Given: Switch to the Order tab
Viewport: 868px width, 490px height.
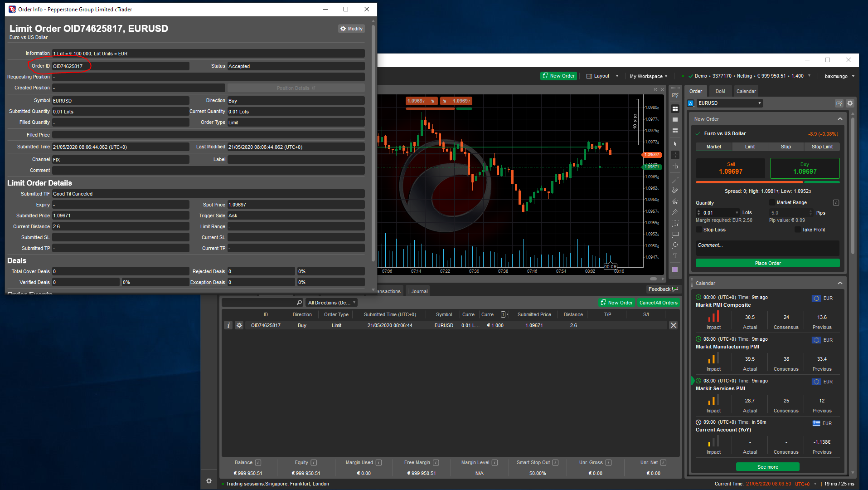Looking at the screenshot, I should (696, 91).
